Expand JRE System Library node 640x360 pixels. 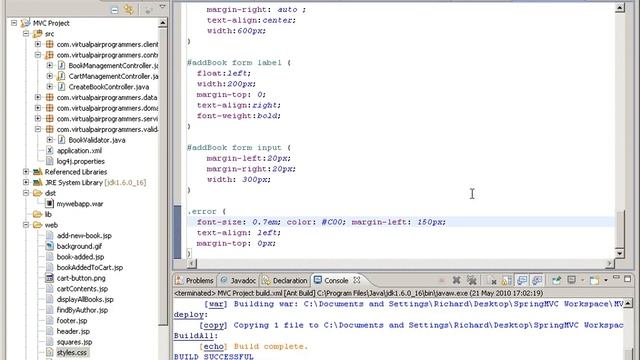click(x=26, y=182)
